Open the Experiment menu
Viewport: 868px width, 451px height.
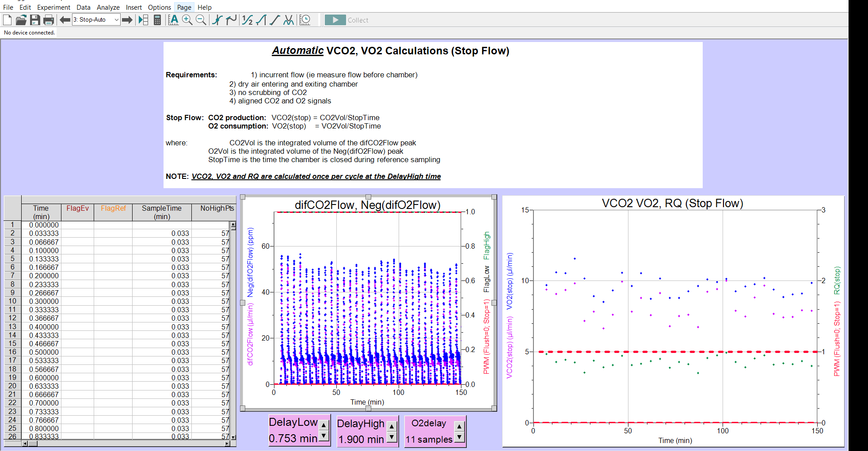click(x=53, y=8)
